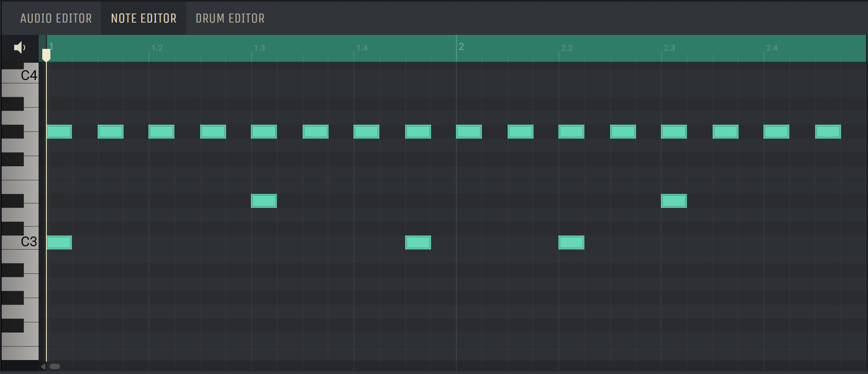Select the Note Editor tab
The image size is (868, 374).
144,18
